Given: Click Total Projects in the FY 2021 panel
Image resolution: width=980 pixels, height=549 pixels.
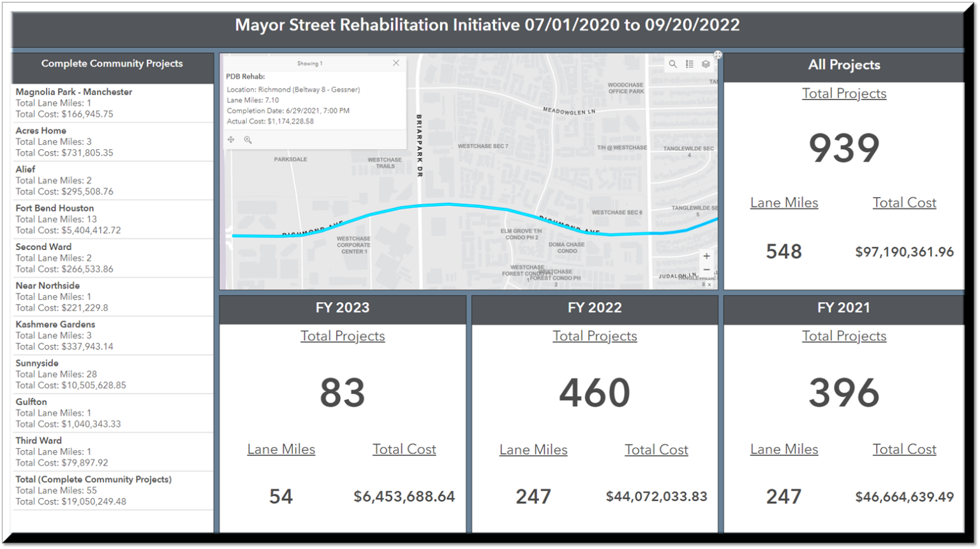Looking at the screenshot, I should click(x=843, y=335).
